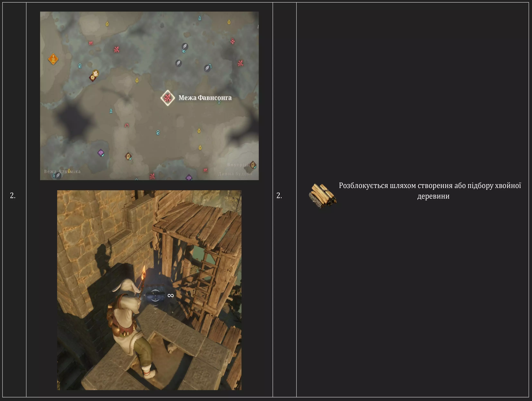Click the Межа Фавнсонга location label
This screenshot has width=532, height=401.
(205, 98)
